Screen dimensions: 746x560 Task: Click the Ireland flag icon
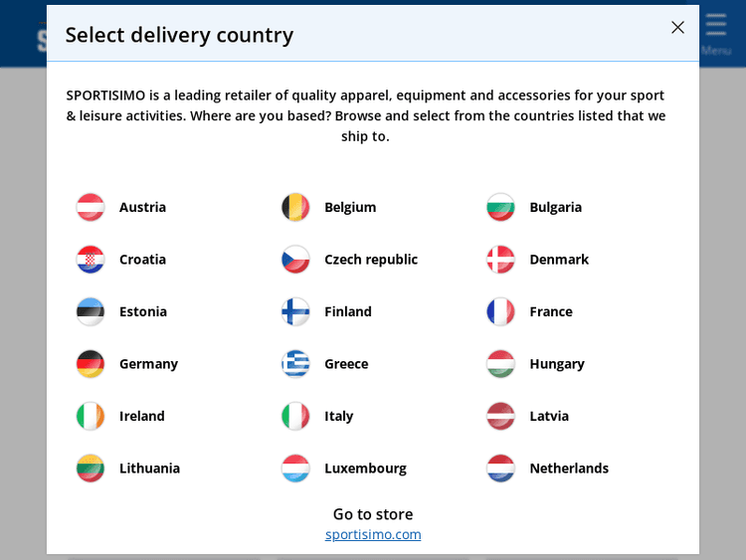(x=91, y=416)
